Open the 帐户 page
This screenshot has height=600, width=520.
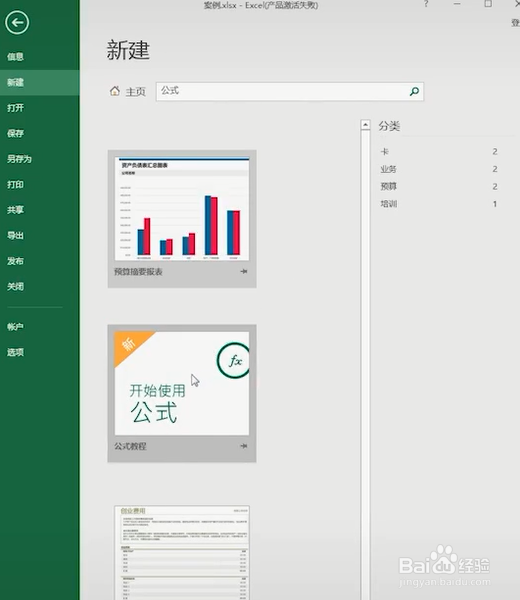click(15, 327)
